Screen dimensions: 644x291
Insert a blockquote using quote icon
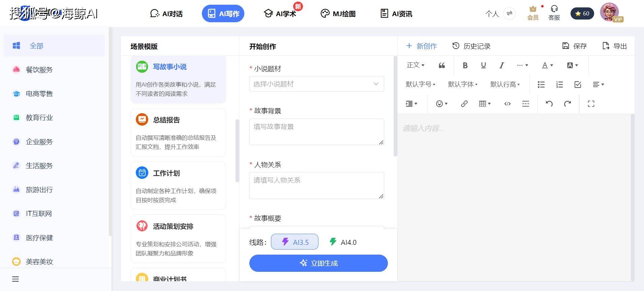coord(441,65)
